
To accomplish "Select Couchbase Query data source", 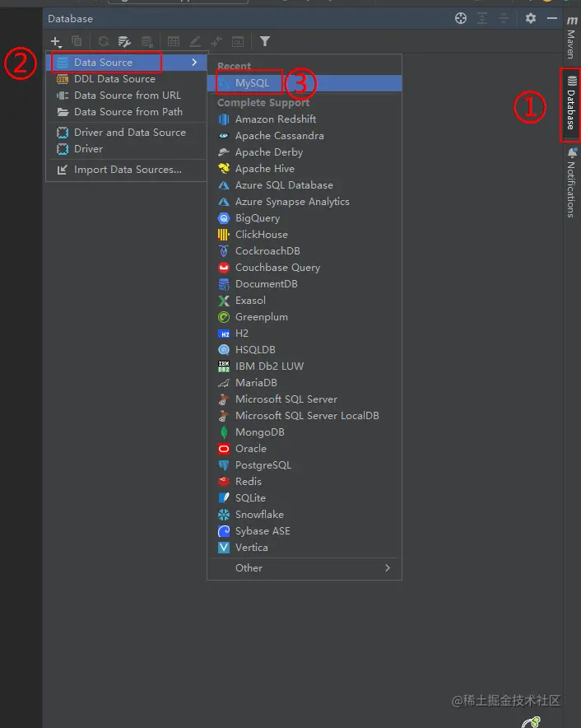I will click(x=304, y=268).
